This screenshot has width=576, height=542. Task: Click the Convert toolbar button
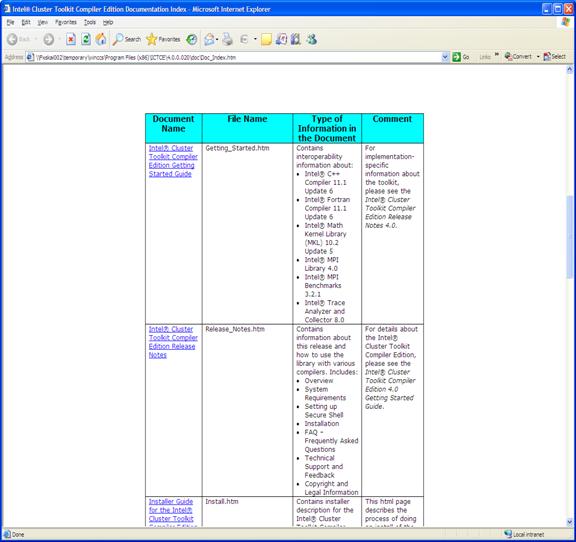click(518, 57)
